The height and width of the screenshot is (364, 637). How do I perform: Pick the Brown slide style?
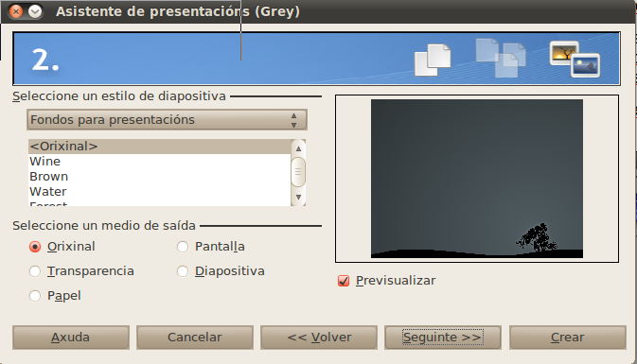pos(160,177)
